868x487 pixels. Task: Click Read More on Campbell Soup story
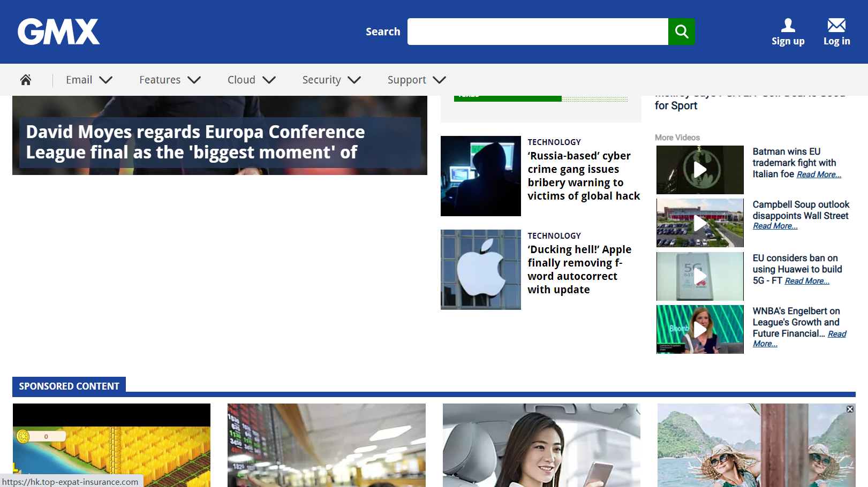pos(775,226)
